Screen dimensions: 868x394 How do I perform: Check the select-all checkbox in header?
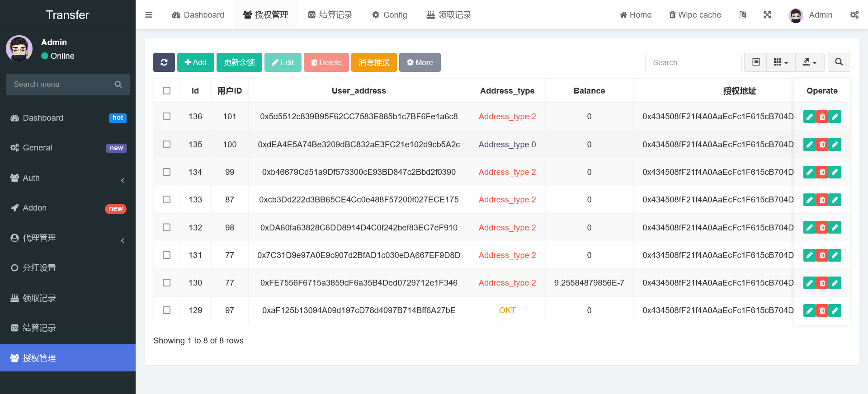[166, 91]
